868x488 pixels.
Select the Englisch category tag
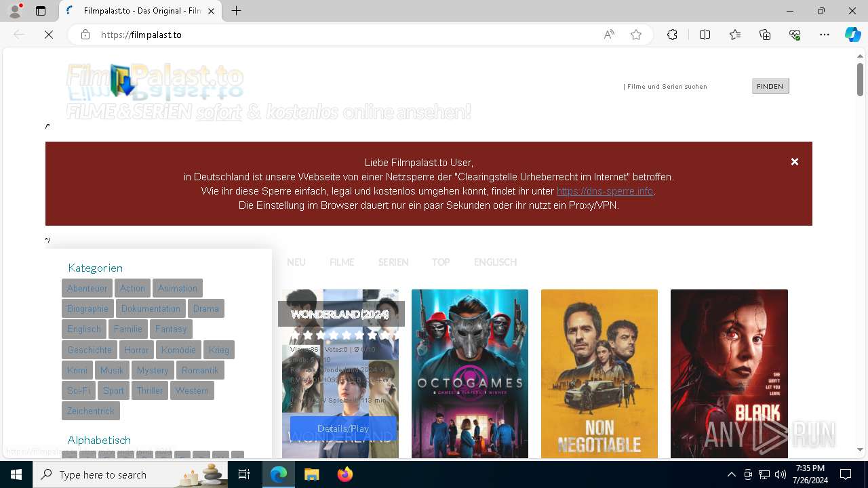(84, 329)
